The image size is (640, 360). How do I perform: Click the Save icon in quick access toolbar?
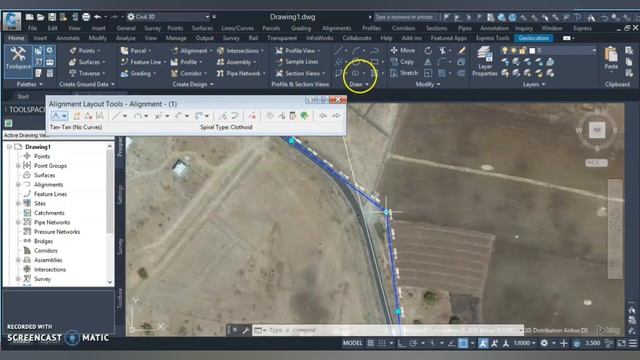pyautogui.click(x=52, y=17)
